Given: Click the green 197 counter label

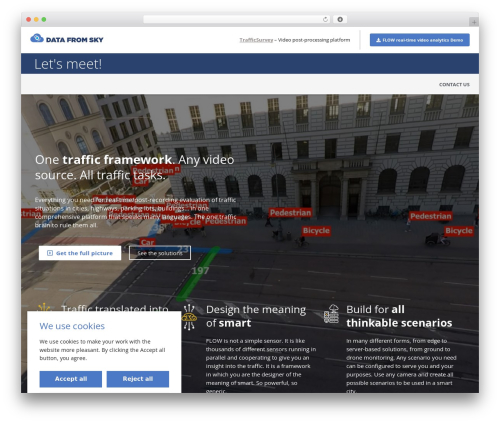Looking at the screenshot, I should pos(200,271).
